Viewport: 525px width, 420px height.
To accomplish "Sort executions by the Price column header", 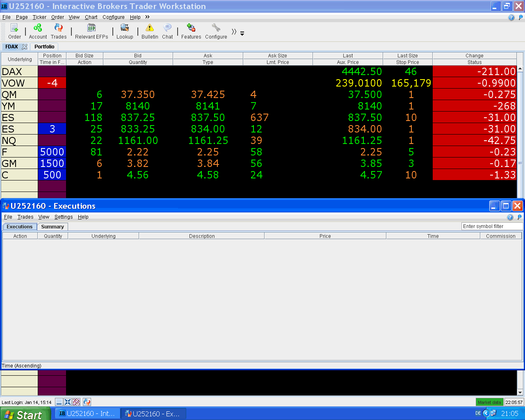I will (325, 236).
